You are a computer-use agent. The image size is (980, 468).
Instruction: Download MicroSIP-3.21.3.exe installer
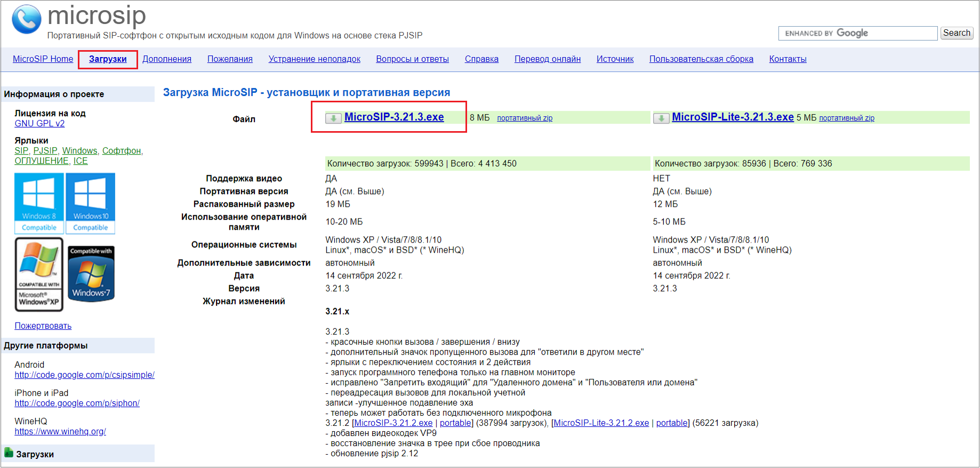tap(394, 117)
